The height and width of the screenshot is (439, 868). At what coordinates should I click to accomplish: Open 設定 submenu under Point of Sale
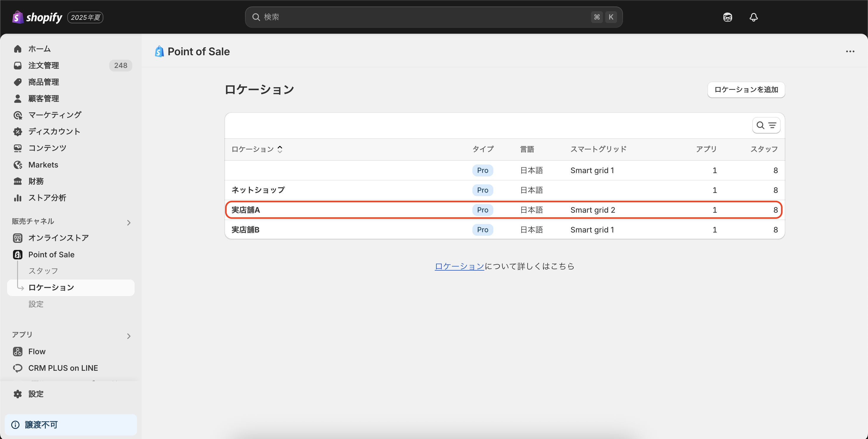(x=36, y=304)
